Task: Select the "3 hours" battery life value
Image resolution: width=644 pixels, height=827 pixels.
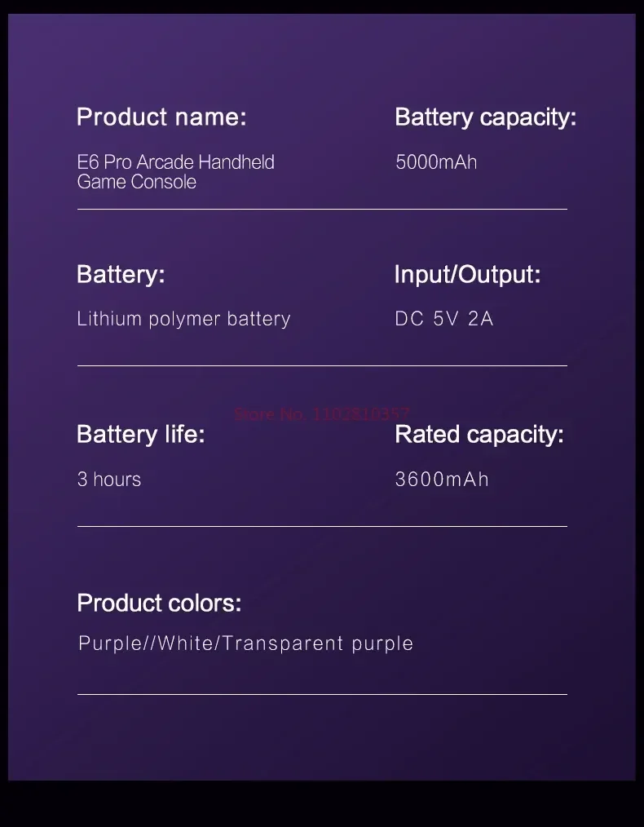Action: 109,480
